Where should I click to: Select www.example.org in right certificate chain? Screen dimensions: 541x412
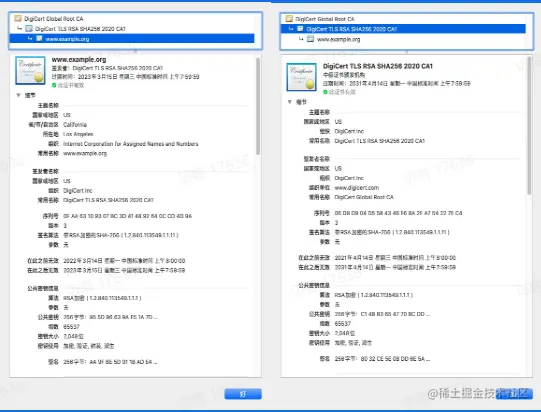[x=338, y=39]
